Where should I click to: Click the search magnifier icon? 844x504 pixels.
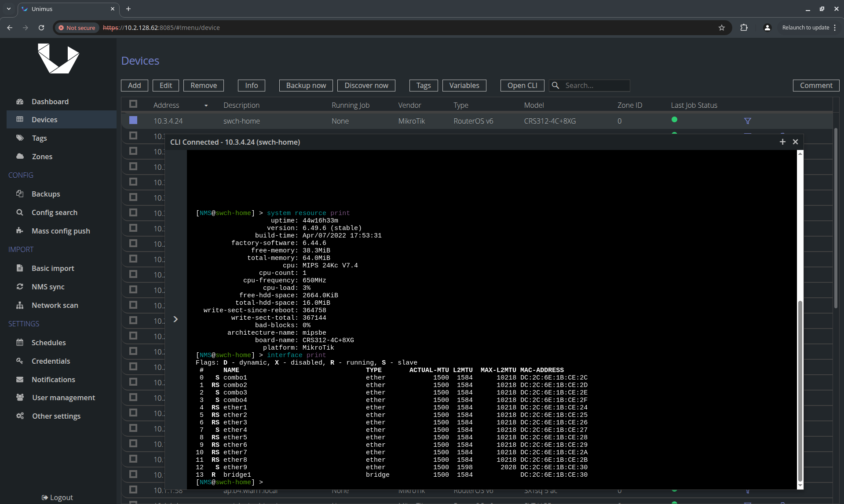pos(555,85)
